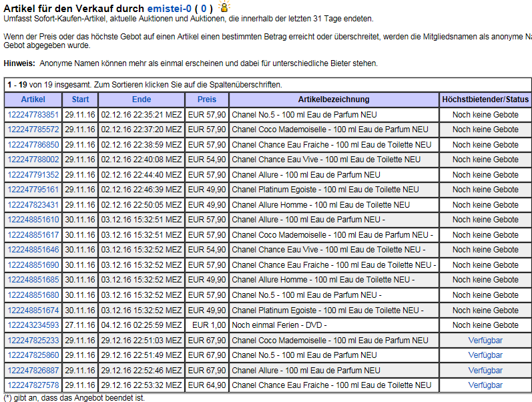Image resolution: width=532 pixels, height=402 pixels.
Task: Open item number 122247825233
Action: coord(33,340)
